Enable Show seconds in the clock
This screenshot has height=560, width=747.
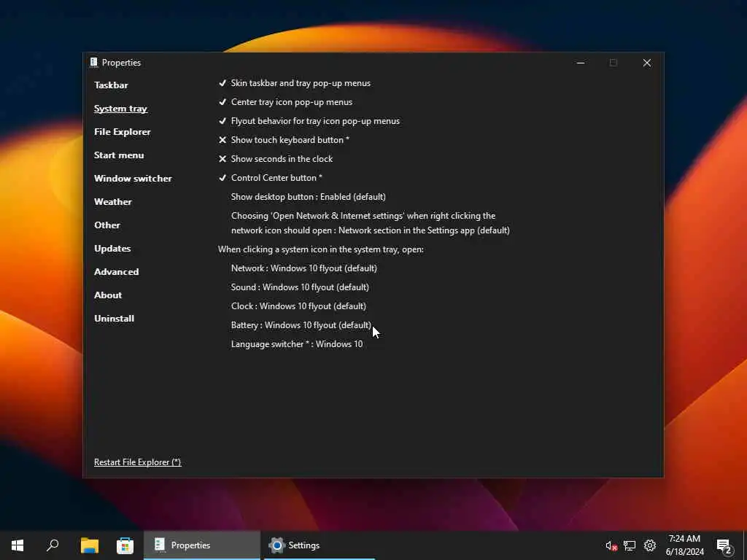tap(275, 159)
